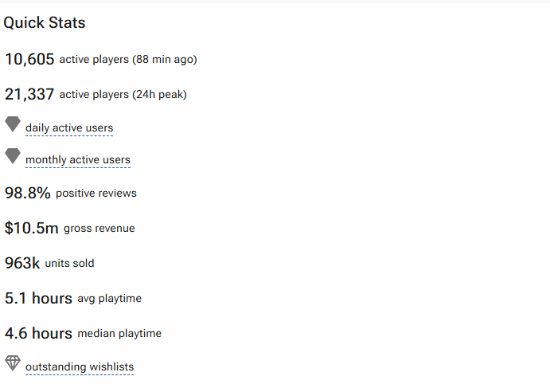550x384 pixels.
Task: Select the Quick Stats heading
Action: pos(44,23)
